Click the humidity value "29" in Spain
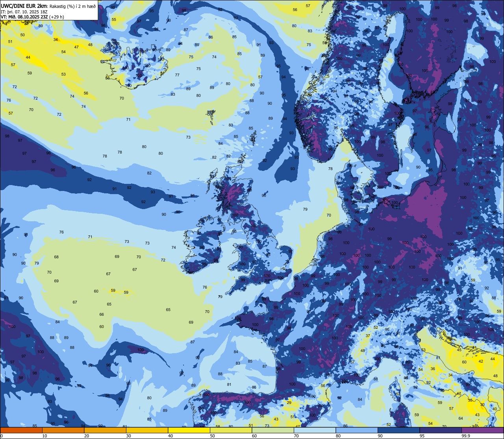 tap(289, 403)
